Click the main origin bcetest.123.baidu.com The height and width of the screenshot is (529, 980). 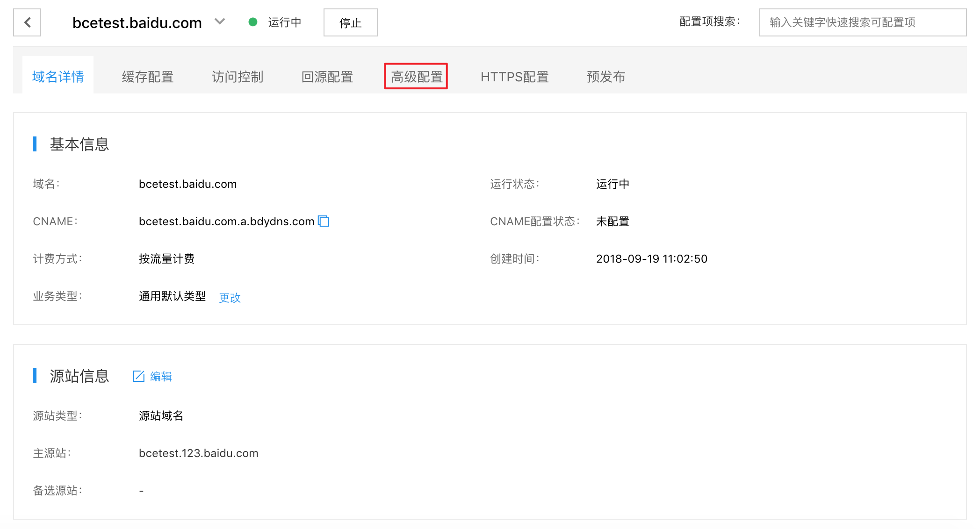tap(199, 453)
